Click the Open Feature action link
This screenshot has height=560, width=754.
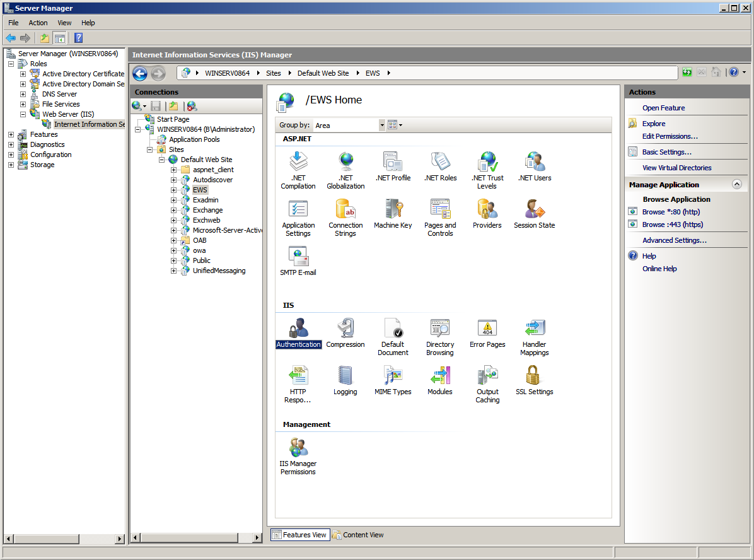(663, 108)
